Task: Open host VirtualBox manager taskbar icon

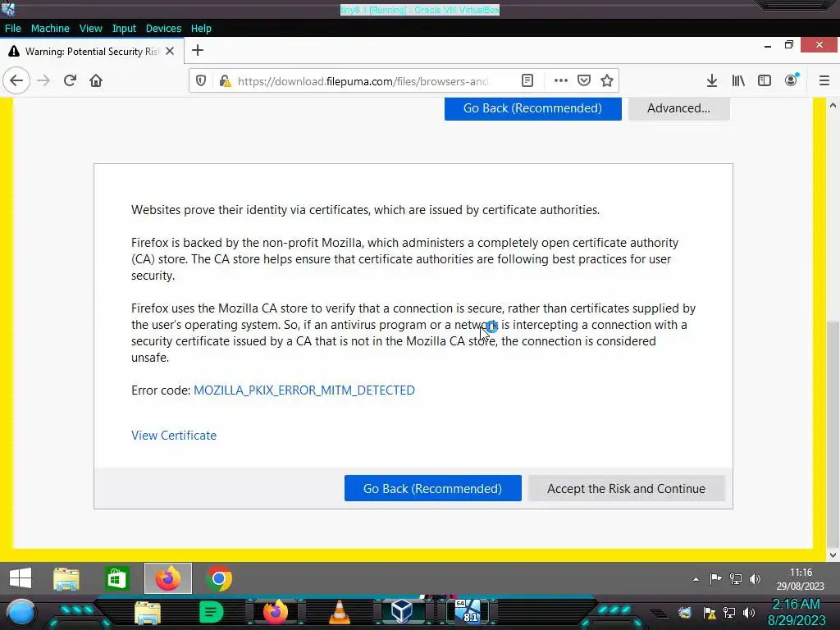Action: point(401,611)
